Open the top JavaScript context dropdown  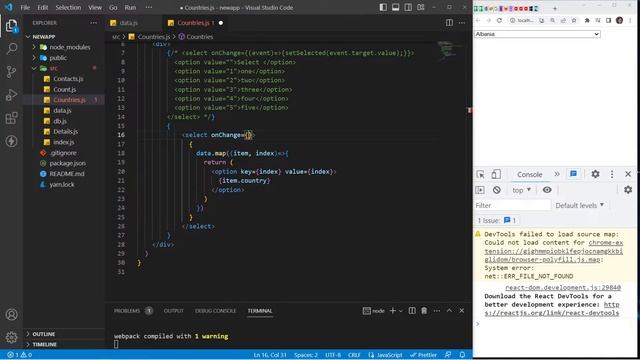[521, 190]
